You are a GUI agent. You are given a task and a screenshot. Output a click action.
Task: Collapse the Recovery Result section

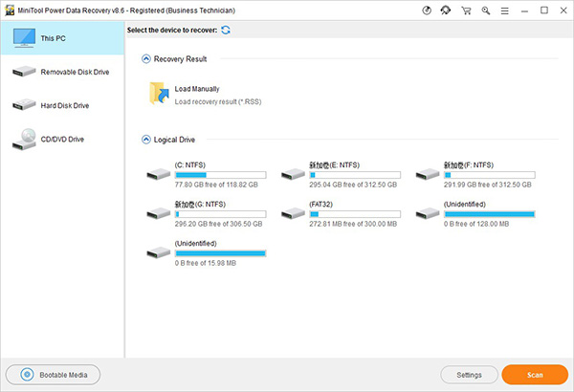coord(146,59)
